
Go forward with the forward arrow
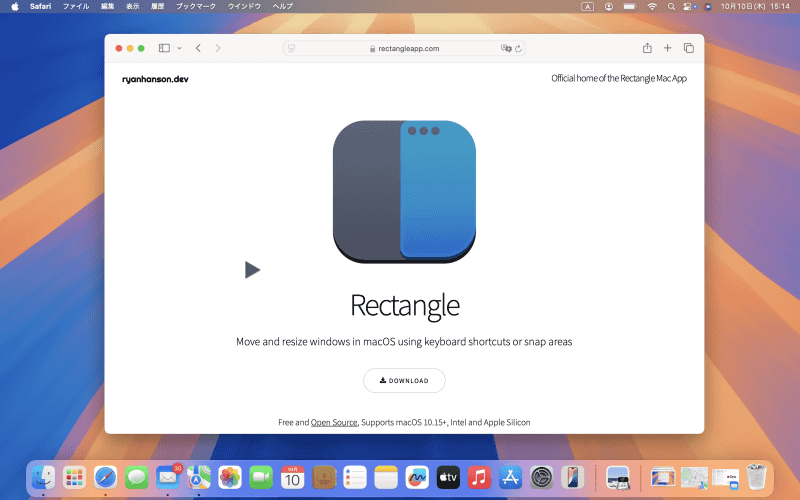(x=218, y=48)
